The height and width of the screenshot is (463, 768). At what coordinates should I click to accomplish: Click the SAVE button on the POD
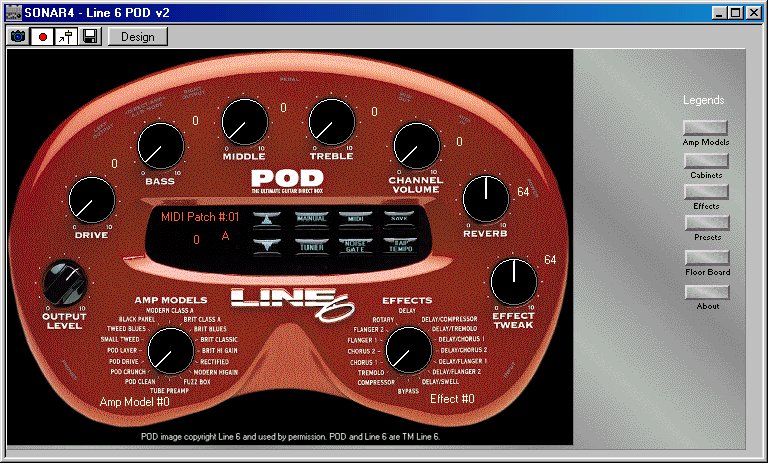click(399, 219)
